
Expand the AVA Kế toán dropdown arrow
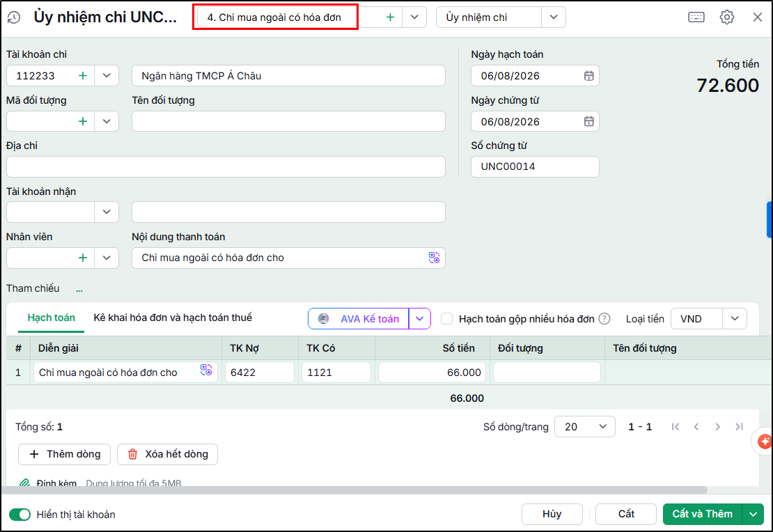pos(419,319)
